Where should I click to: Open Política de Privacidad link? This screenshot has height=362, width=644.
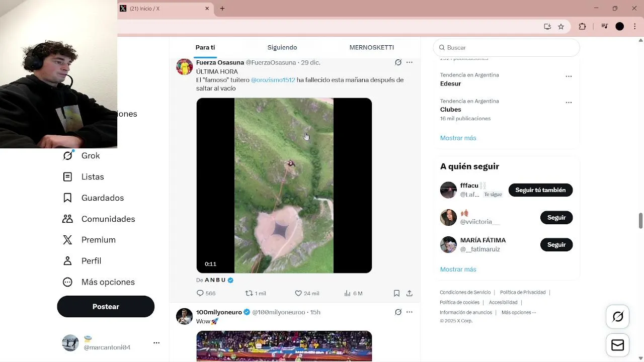tap(523, 292)
